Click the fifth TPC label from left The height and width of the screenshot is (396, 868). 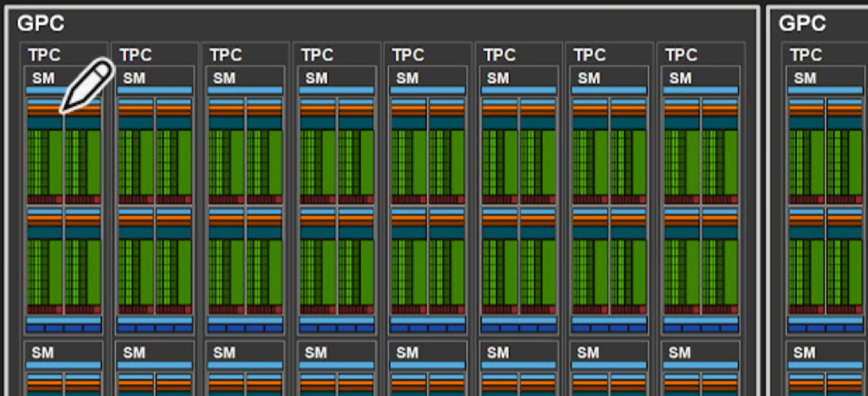click(408, 55)
